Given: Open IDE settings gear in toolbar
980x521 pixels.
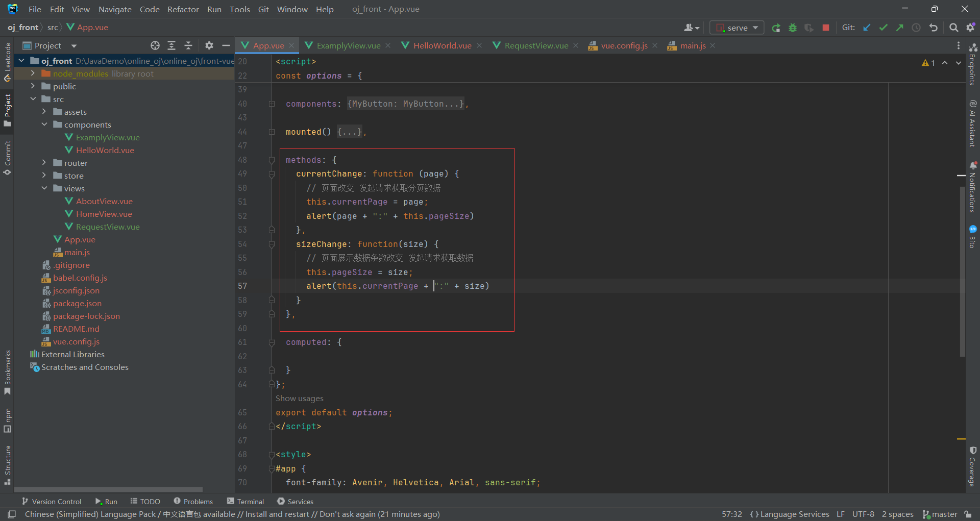Looking at the screenshot, I should (970, 28).
